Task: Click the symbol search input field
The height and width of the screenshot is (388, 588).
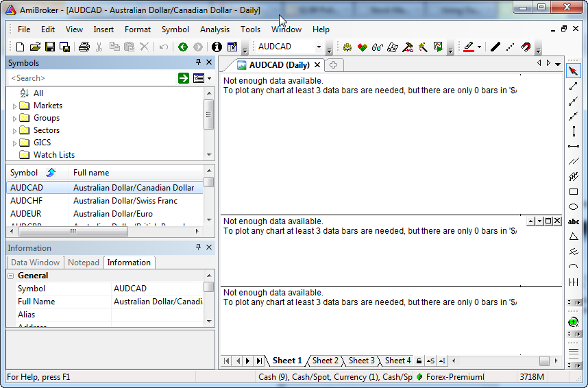Action: click(x=92, y=78)
